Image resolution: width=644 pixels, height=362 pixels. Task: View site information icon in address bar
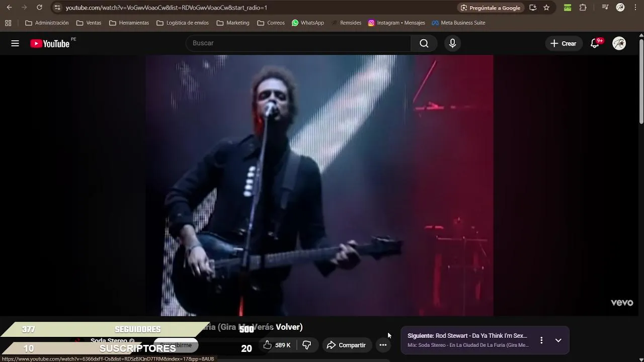pyautogui.click(x=57, y=8)
